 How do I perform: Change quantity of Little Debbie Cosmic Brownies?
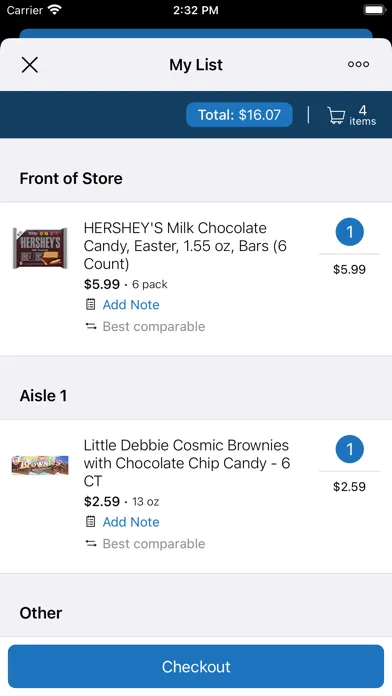(x=349, y=449)
